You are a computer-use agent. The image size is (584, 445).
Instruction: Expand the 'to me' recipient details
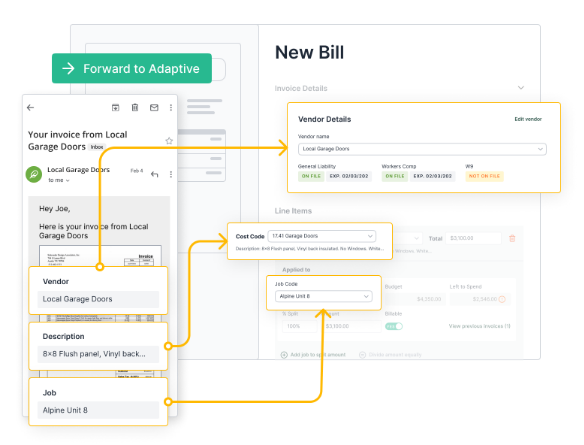(x=59, y=180)
